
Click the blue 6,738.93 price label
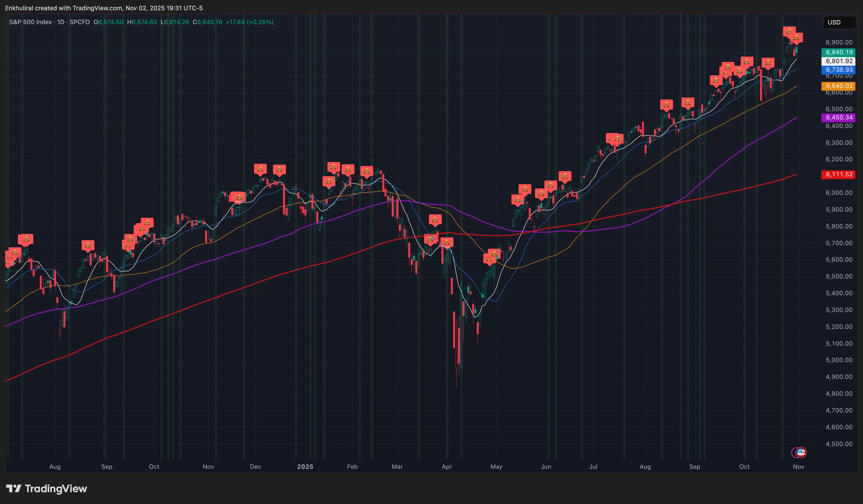[x=838, y=69]
